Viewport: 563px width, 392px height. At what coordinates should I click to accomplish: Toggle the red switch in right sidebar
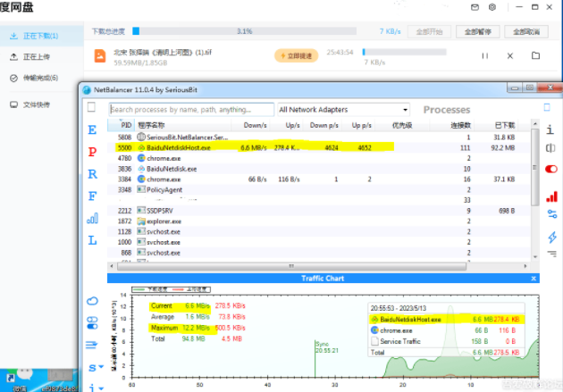[x=550, y=170]
